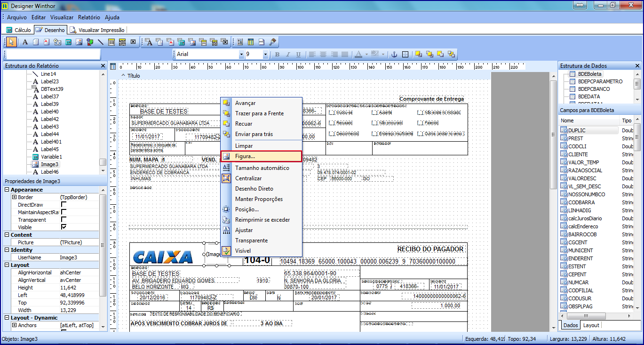Choose the RichText component tool
The width and height of the screenshot is (644, 345).
47,42
